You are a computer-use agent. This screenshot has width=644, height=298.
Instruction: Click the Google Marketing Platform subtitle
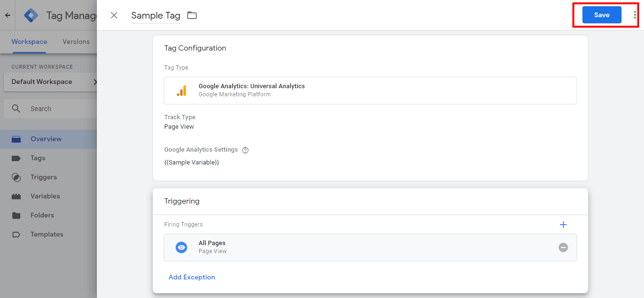[x=234, y=94]
